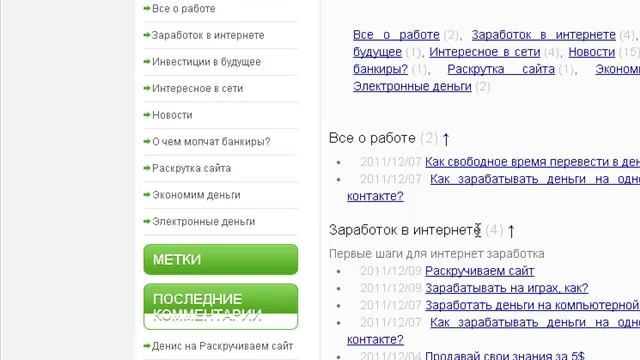
Task: Click top index link Интересное в сети
Action: 485,52
